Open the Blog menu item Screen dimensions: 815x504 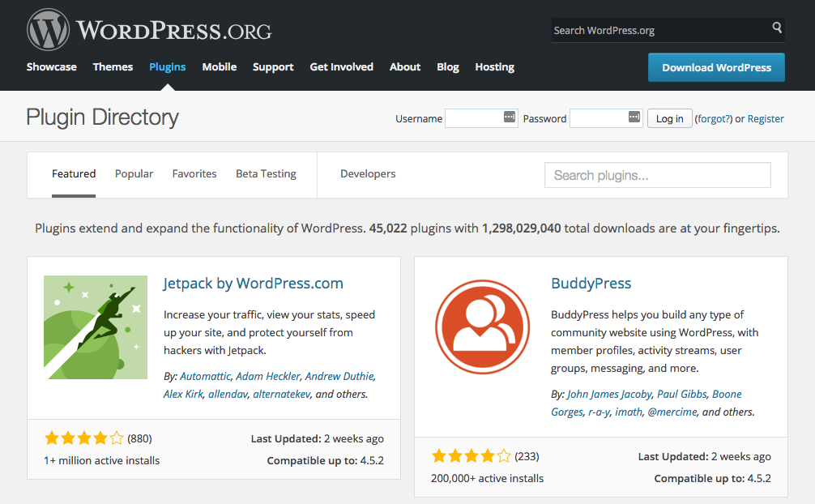(447, 67)
